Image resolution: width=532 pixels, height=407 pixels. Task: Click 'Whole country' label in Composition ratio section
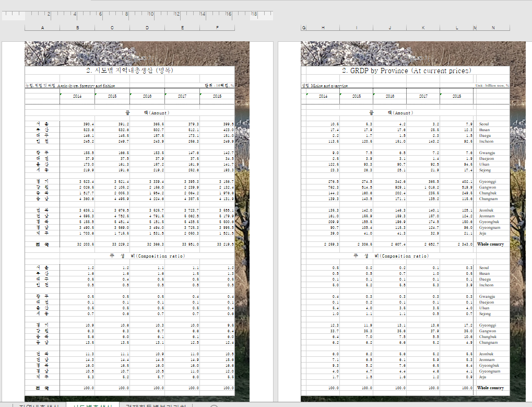tap(491, 388)
